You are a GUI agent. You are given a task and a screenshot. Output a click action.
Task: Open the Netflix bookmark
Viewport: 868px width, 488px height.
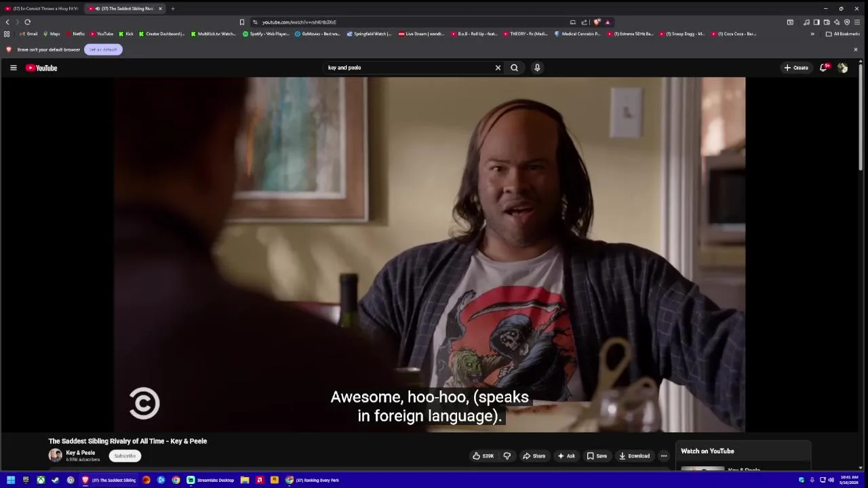click(x=75, y=34)
